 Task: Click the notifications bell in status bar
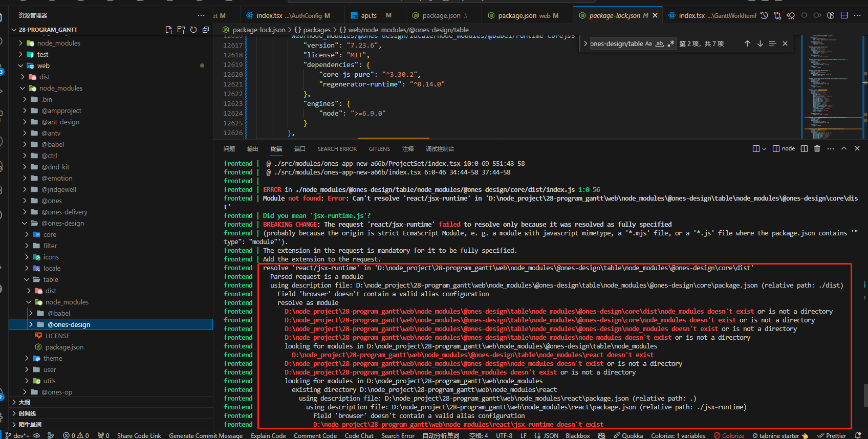[x=858, y=435]
